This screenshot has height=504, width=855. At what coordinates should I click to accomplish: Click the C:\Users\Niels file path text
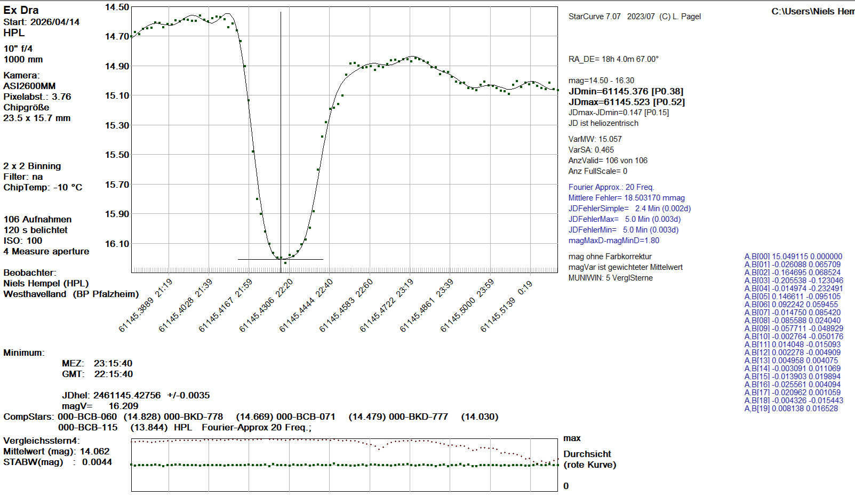click(812, 11)
